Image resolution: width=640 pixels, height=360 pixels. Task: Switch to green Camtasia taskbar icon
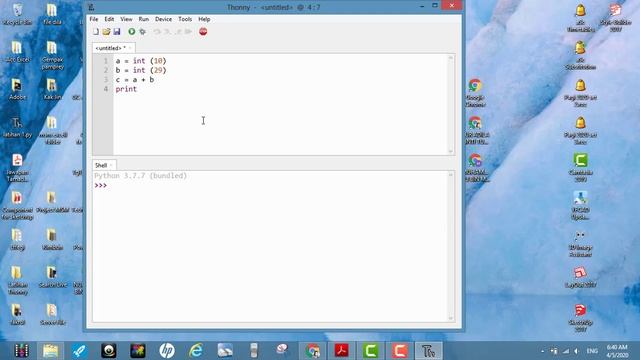[371, 351]
